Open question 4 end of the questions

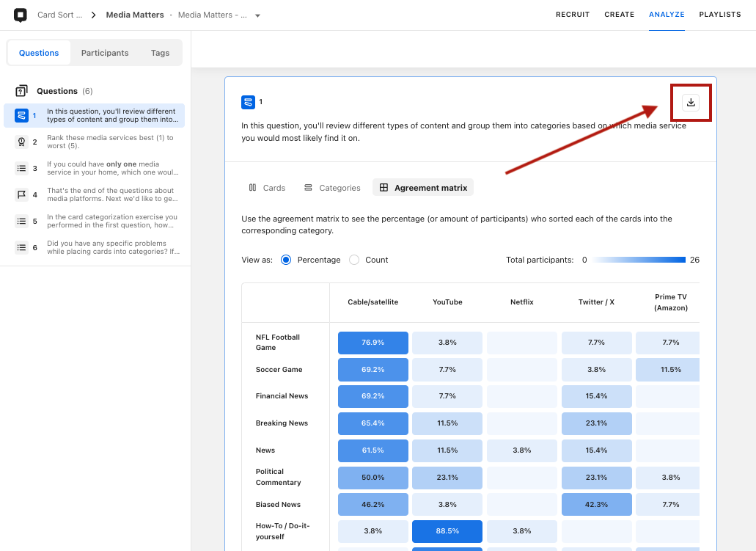tap(94, 194)
